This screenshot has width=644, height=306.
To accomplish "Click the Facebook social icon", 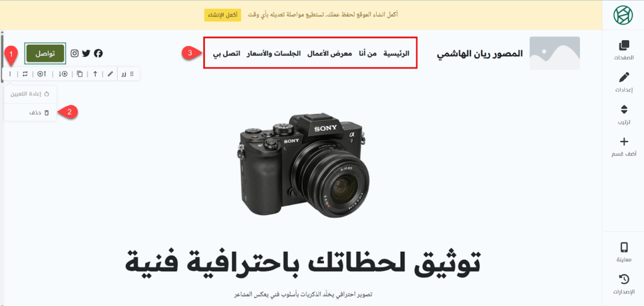I will [x=98, y=54].
